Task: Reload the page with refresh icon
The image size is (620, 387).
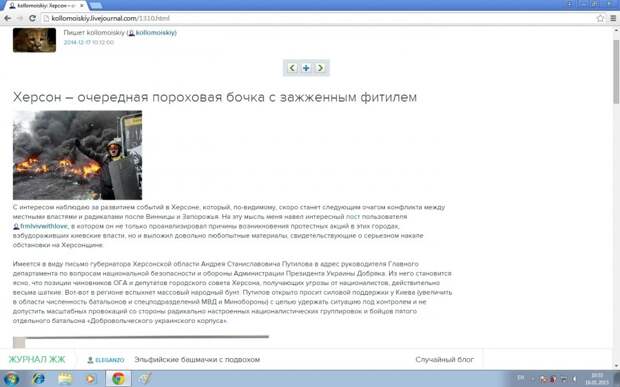Action: [x=32, y=18]
